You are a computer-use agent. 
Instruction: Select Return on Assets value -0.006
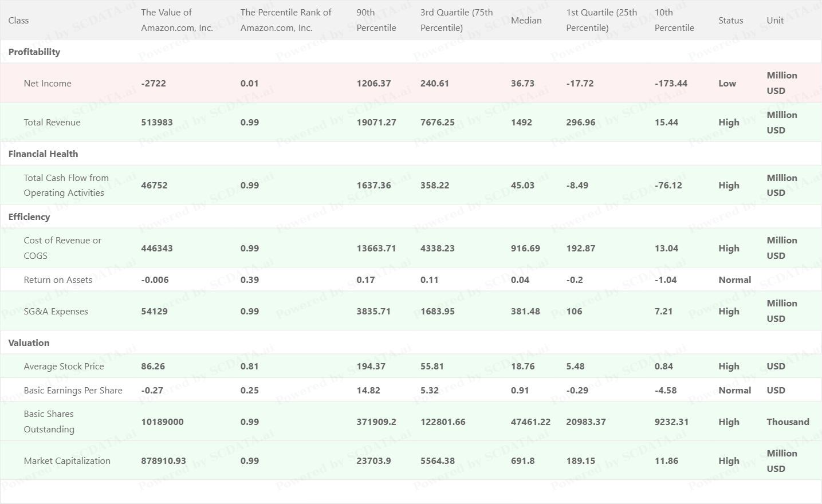(x=155, y=279)
